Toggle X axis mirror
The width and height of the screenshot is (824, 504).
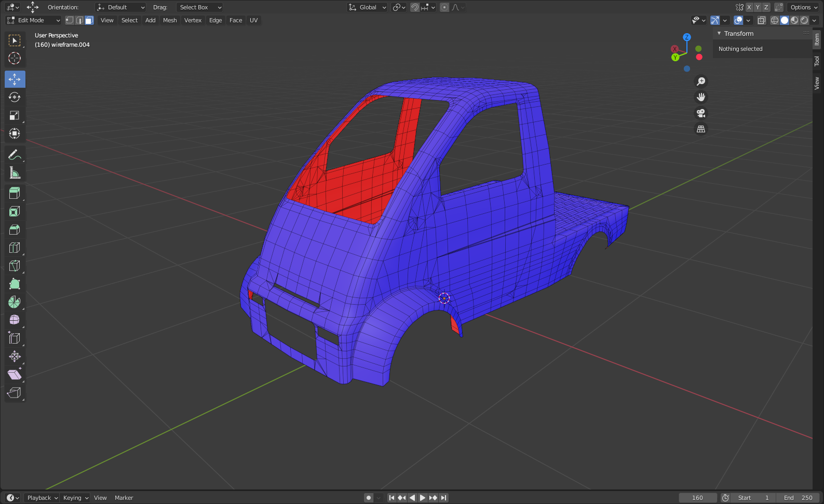(x=749, y=7)
